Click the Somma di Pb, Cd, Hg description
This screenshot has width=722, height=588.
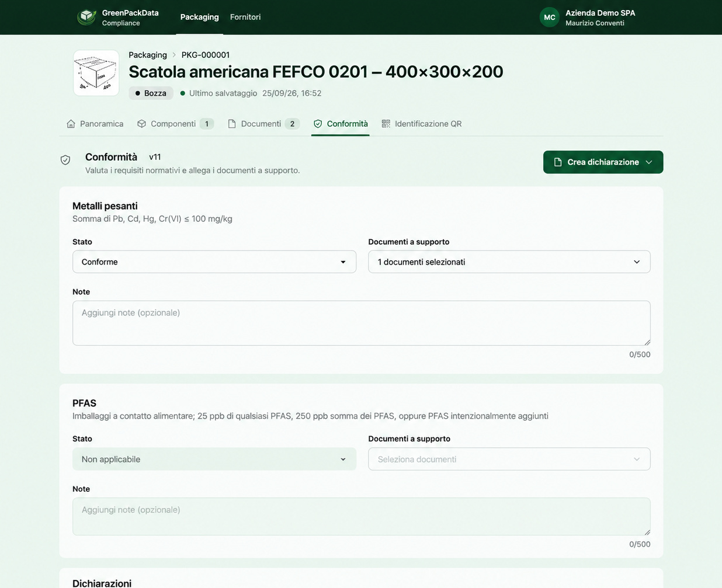point(152,219)
